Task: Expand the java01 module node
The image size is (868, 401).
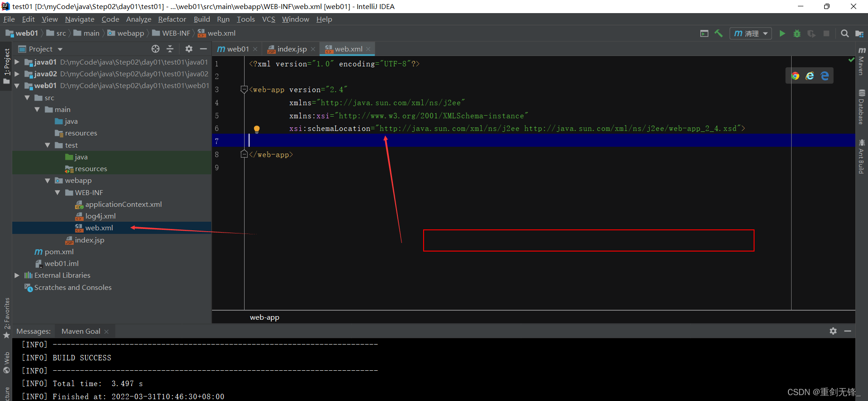Action: tap(17, 62)
